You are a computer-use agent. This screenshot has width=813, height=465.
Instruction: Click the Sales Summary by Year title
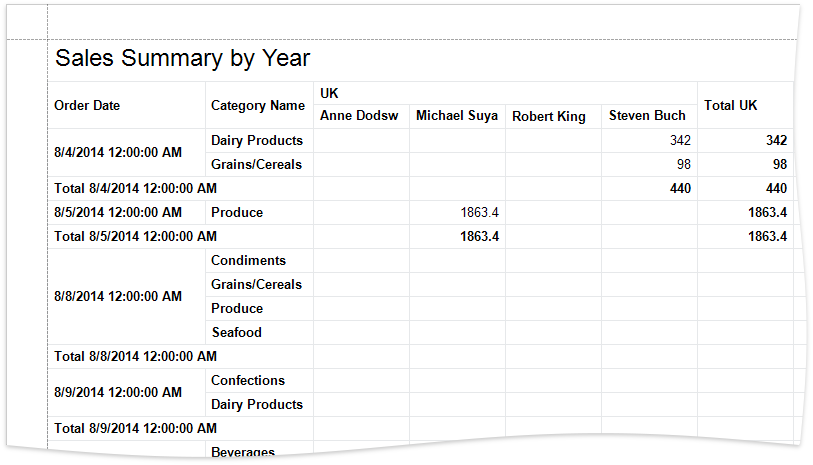click(x=182, y=59)
